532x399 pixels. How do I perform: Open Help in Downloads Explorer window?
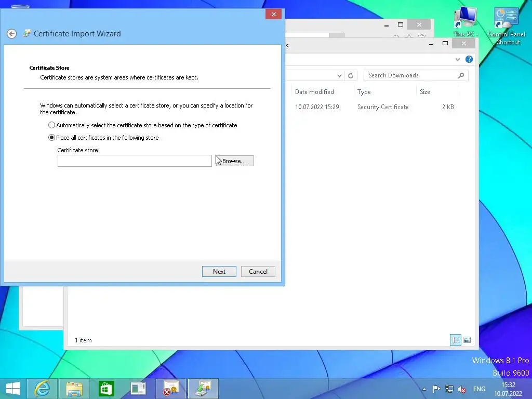click(x=469, y=59)
